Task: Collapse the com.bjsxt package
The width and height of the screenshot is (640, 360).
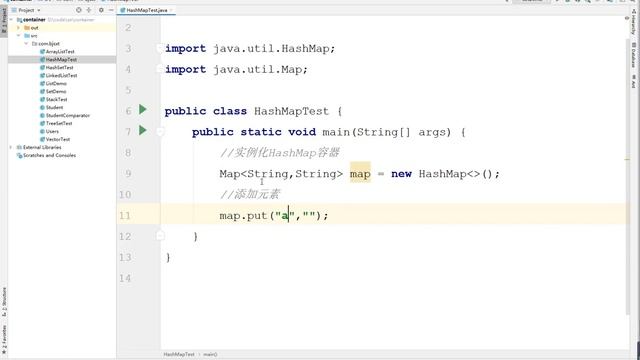Action: 26,44
